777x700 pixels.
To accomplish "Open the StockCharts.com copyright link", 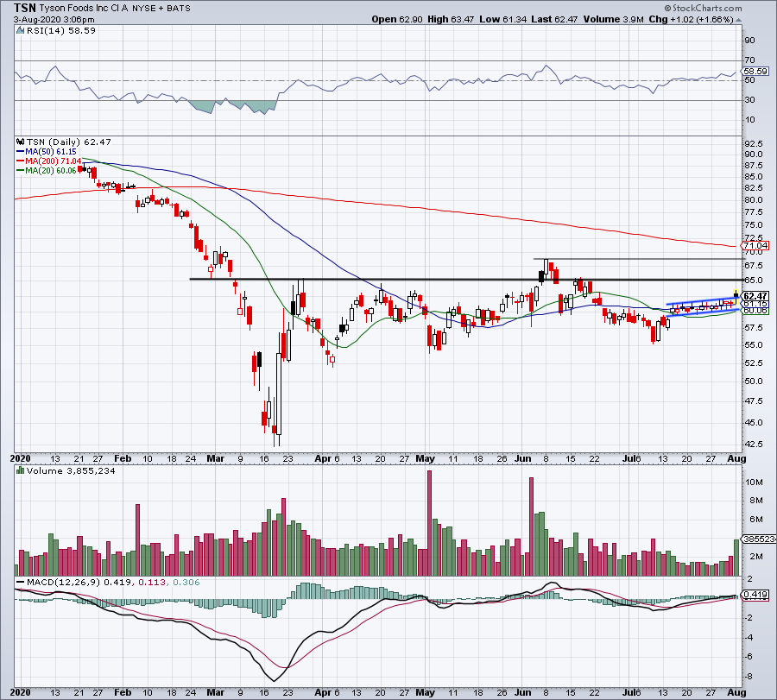I will pos(703,9).
